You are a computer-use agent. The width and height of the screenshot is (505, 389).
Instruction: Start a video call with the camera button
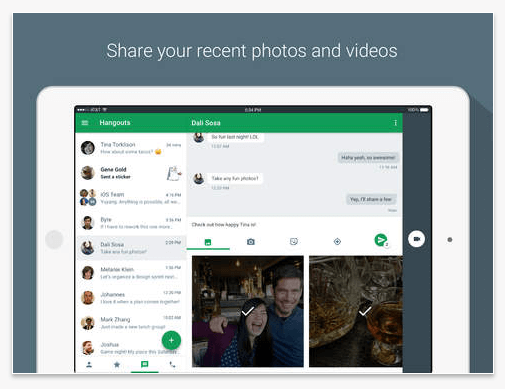[416, 239]
